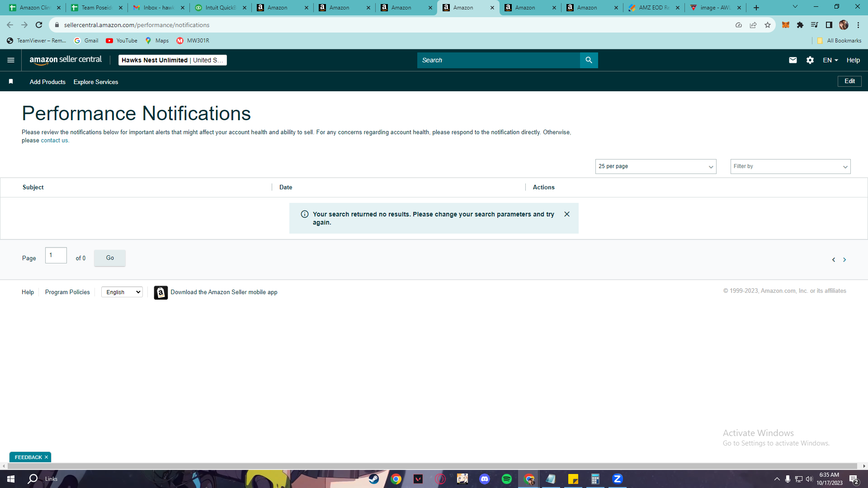This screenshot has height=488, width=868.
Task: Close the FEEDBACK tab
Action: (x=46, y=457)
